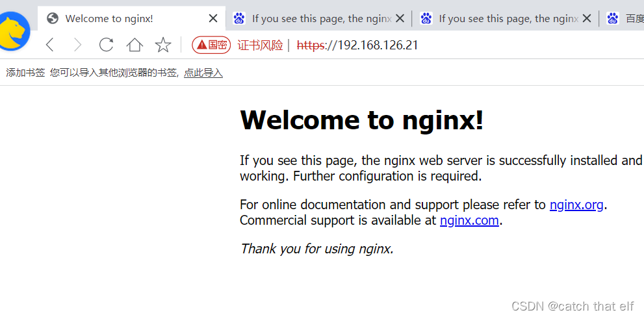
Task: Open the nginx.com link
Action: click(x=469, y=220)
